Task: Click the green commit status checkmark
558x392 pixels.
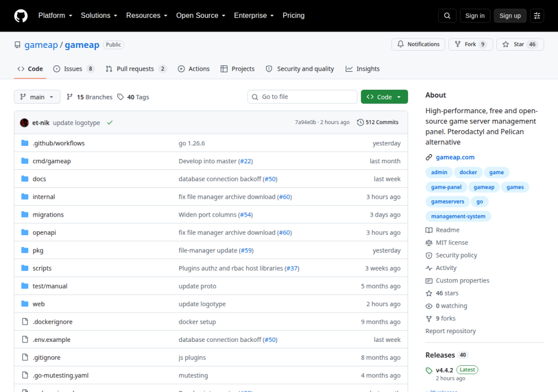Action: coord(110,122)
